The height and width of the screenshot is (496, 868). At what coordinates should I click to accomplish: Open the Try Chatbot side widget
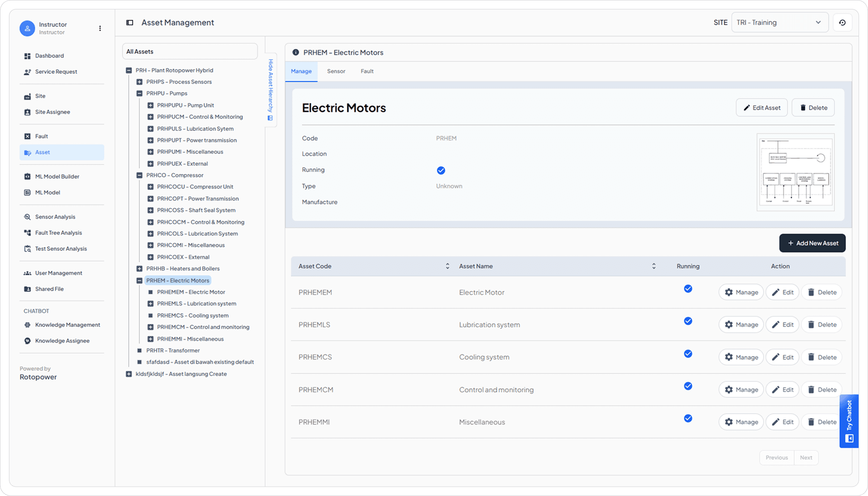coord(849,421)
